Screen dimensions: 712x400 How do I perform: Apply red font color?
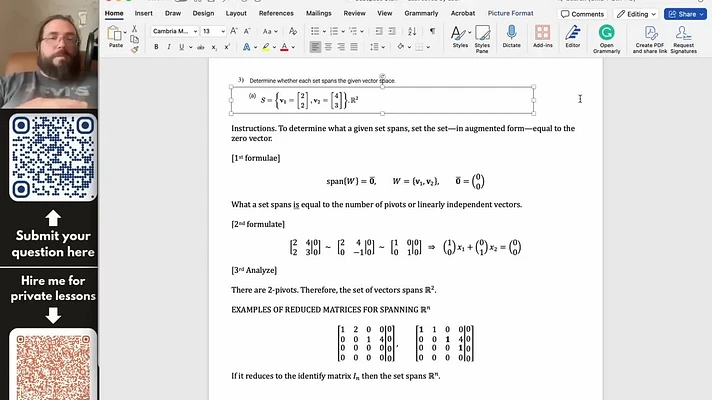pyautogui.click(x=284, y=47)
